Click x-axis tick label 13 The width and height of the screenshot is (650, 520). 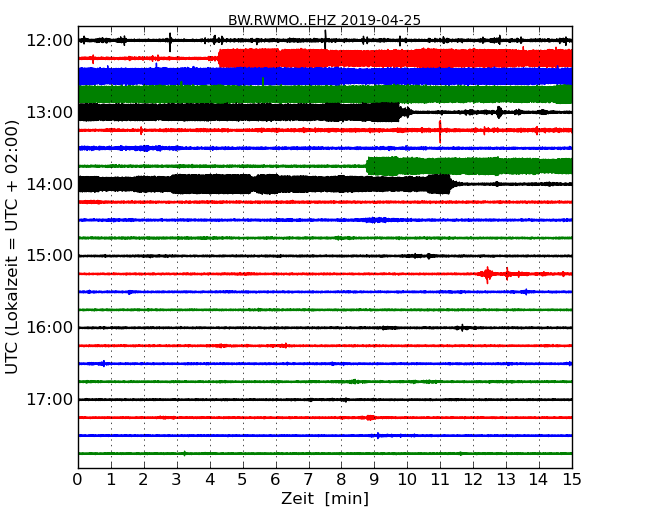[x=506, y=480]
